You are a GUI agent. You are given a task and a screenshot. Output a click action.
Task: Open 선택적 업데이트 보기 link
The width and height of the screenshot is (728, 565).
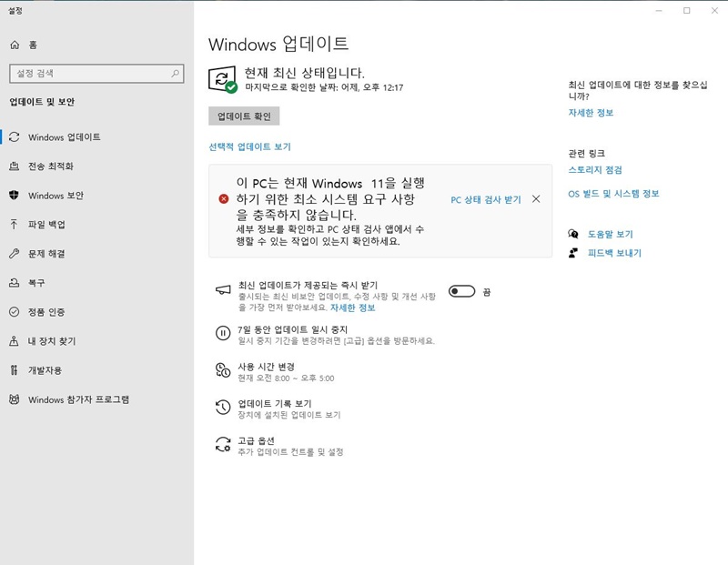pos(249,146)
